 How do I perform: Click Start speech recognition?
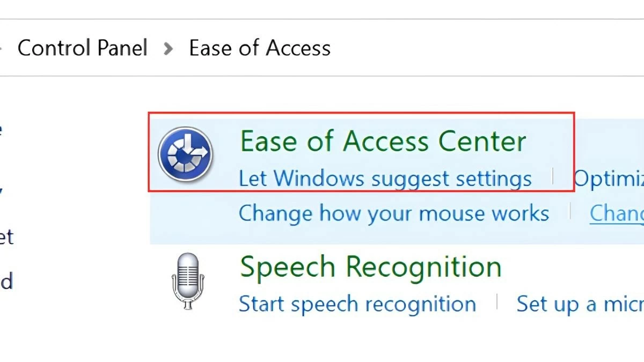pyautogui.click(x=357, y=304)
